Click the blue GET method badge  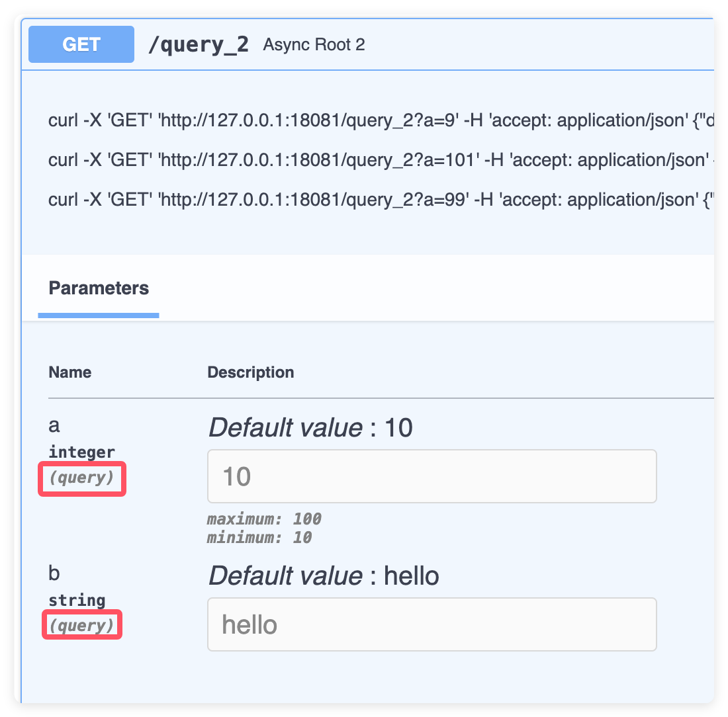(81, 44)
